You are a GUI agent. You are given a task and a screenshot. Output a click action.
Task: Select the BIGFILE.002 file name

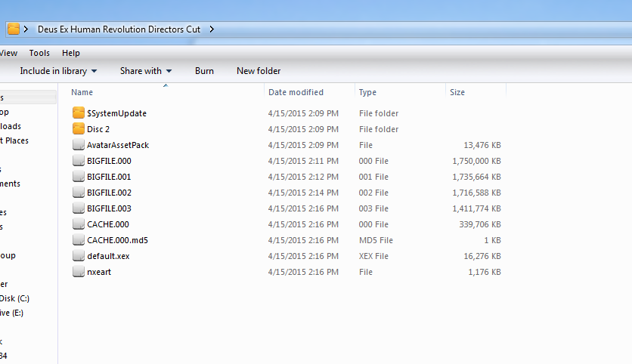(x=109, y=193)
